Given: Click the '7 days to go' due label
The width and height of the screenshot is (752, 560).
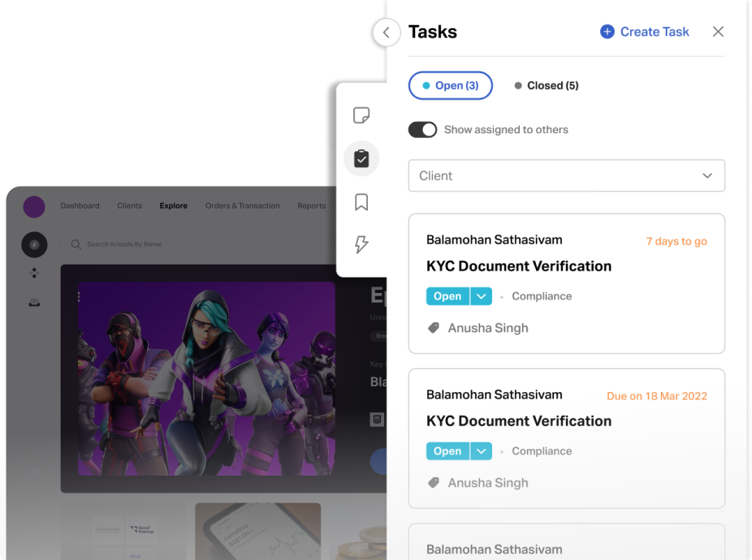Looking at the screenshot, I should coord(676,241).
